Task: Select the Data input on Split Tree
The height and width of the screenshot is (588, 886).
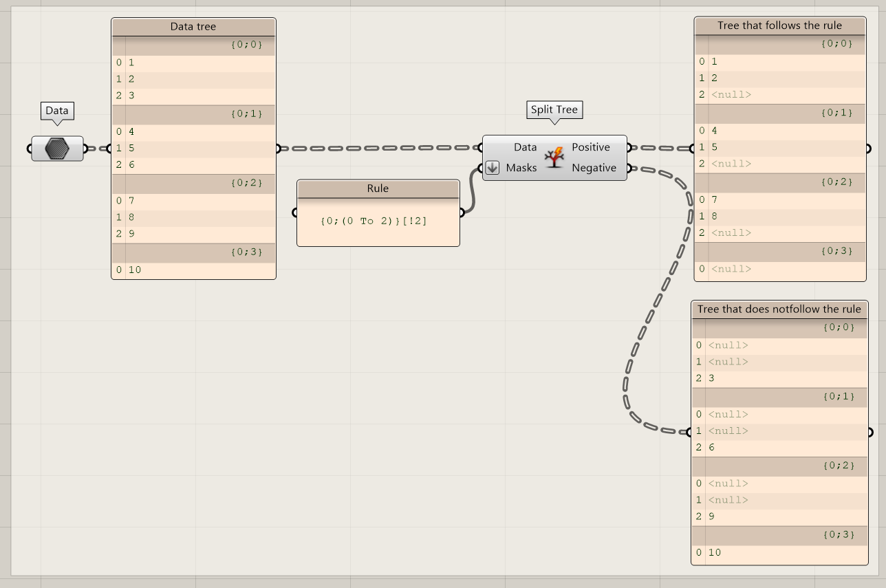Action: pos(525,147)
